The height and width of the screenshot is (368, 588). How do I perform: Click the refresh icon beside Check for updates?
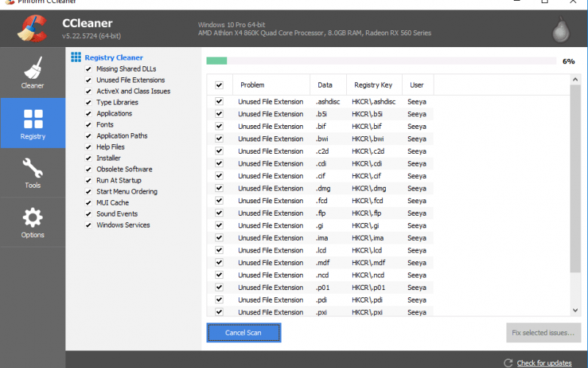coord(508,363)
